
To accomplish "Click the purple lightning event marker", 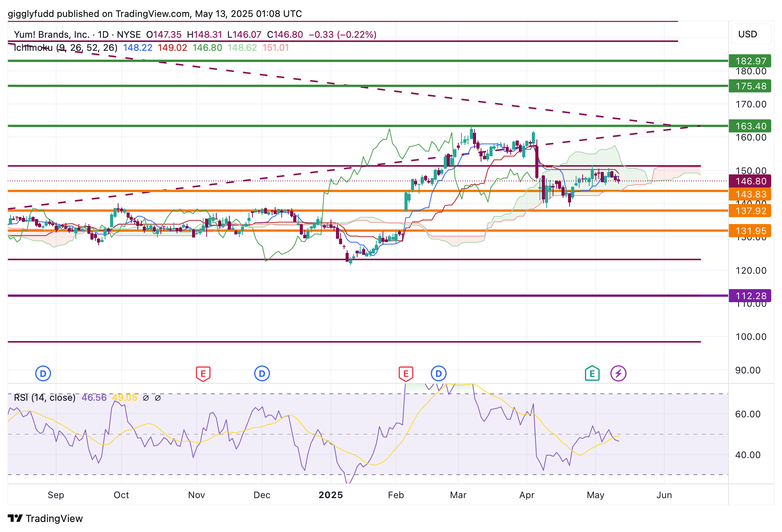I will coord(618,373).
